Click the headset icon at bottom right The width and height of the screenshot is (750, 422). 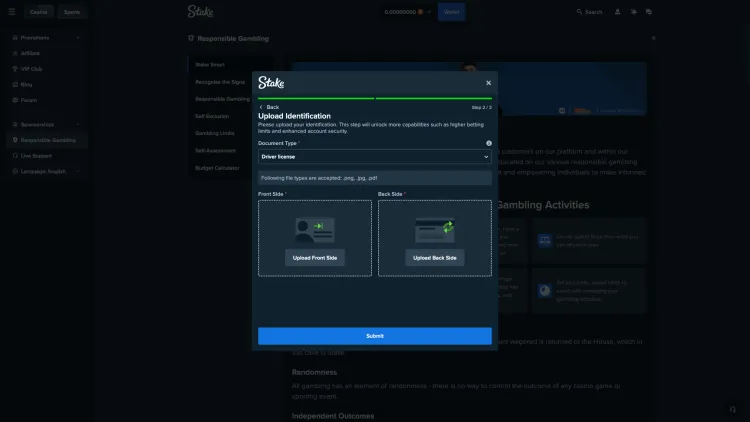(x=732, y=409)
